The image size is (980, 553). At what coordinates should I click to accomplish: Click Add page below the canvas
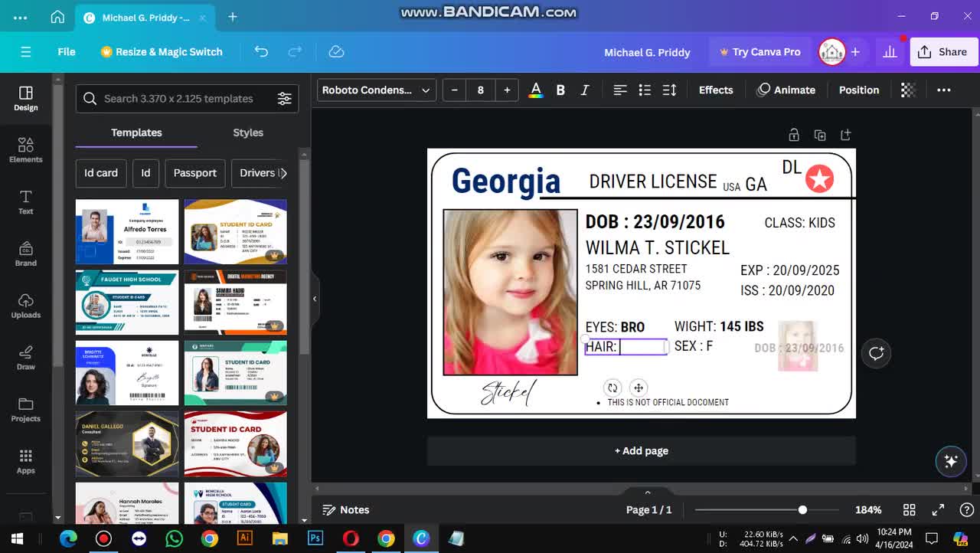coord(641,451)
